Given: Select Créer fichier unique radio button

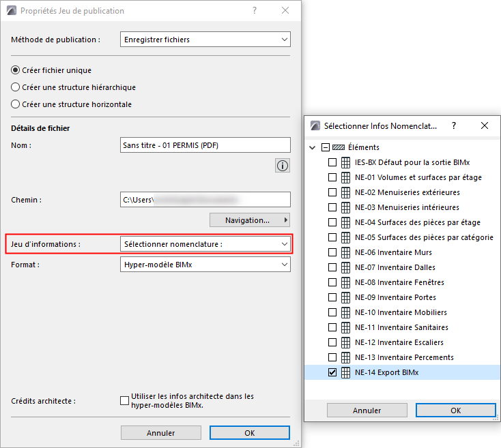Looking at the screenshot, I should [x=15, y=70].
